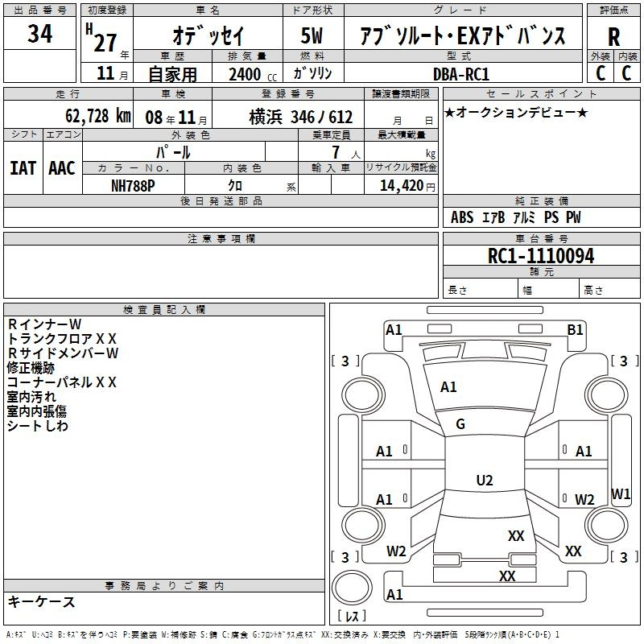Select the recycle deposit 14,420円
The height and width of the screenshot is (644, 644).
(x=407, y=186)
